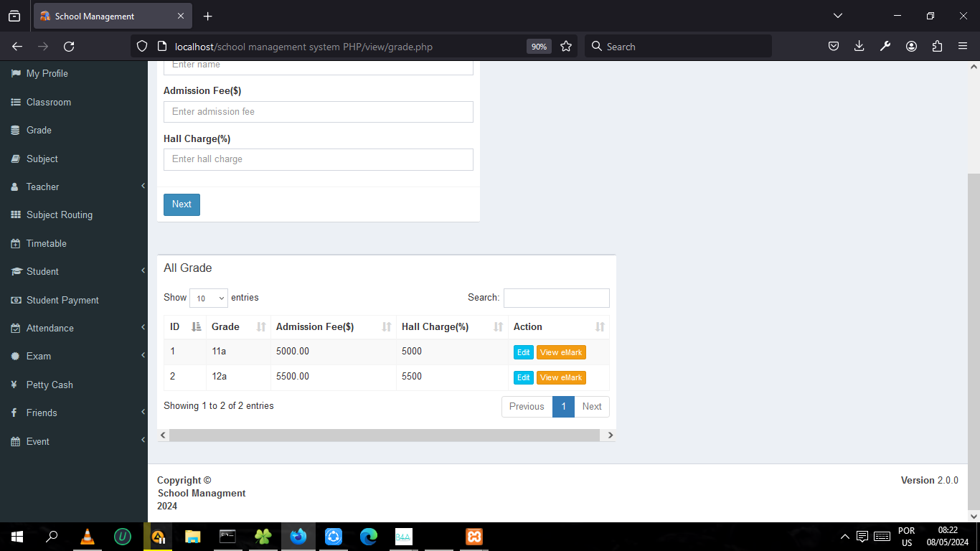
Task: Expand the Event submenu
Action: (73, 441)
